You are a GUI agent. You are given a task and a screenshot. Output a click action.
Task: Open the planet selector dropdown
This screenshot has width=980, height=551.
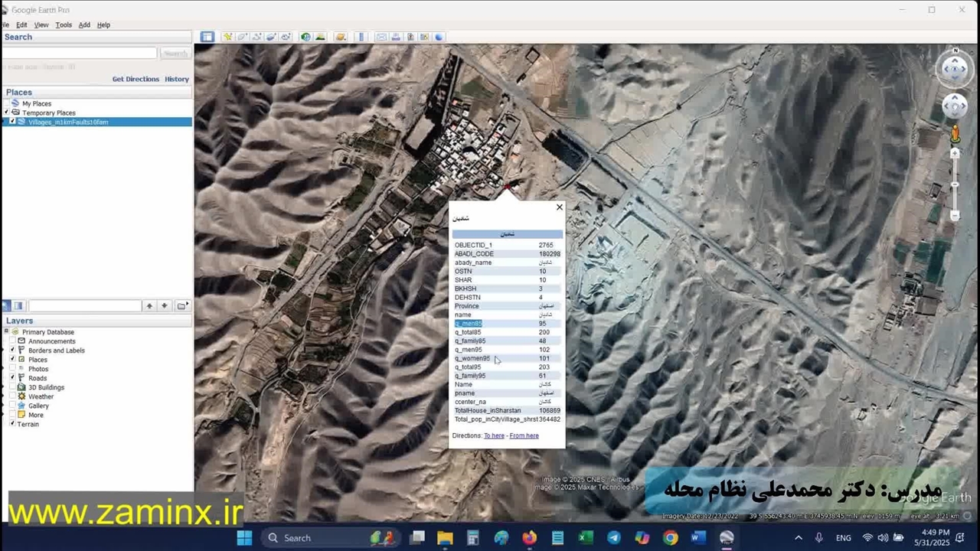point(341,37)
